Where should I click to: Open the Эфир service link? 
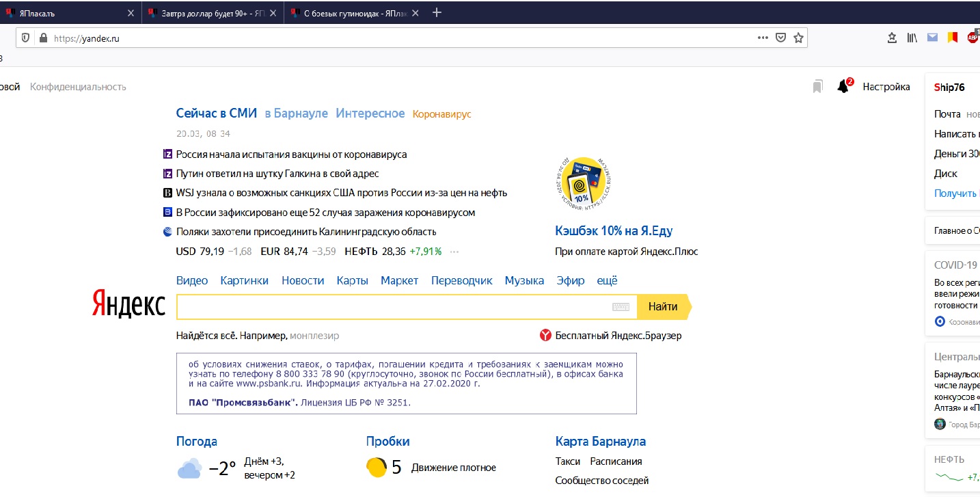click(x=571, y=280)
